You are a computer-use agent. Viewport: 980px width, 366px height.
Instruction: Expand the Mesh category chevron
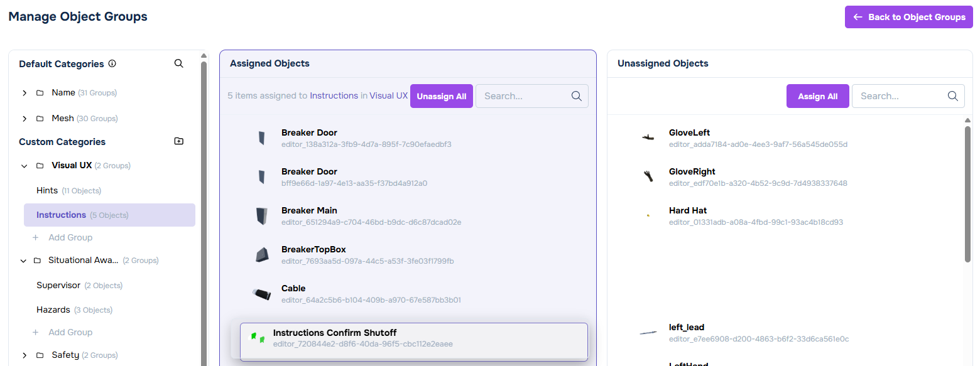24,119
